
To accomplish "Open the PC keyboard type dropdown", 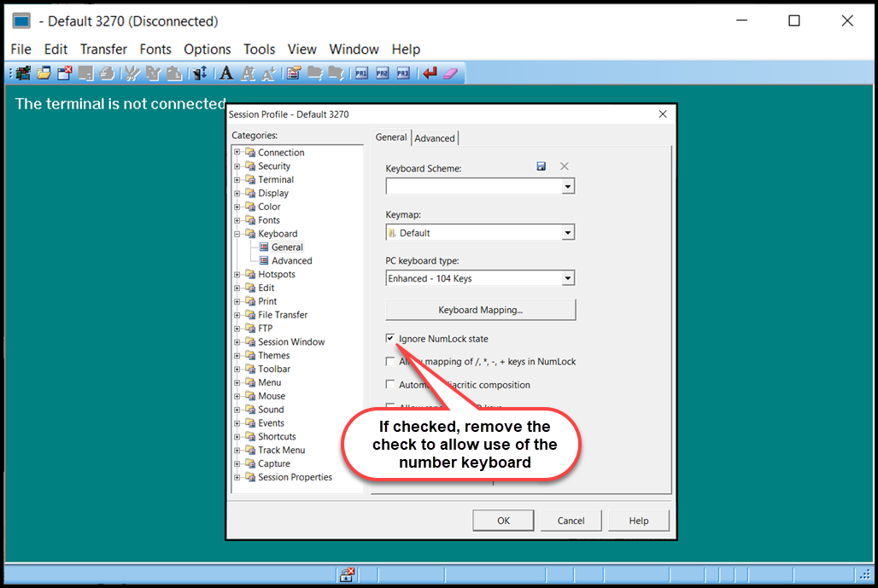I will (x=566, y=277).
